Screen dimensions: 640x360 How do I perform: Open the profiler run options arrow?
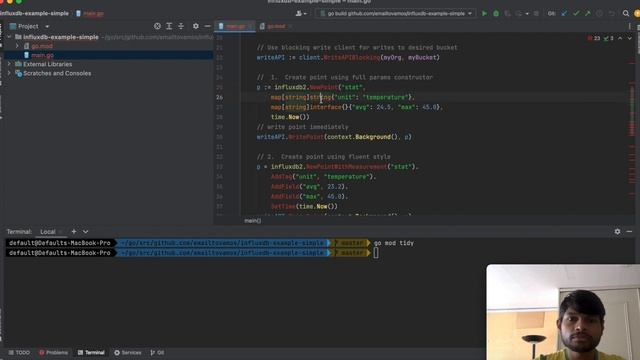527,13
